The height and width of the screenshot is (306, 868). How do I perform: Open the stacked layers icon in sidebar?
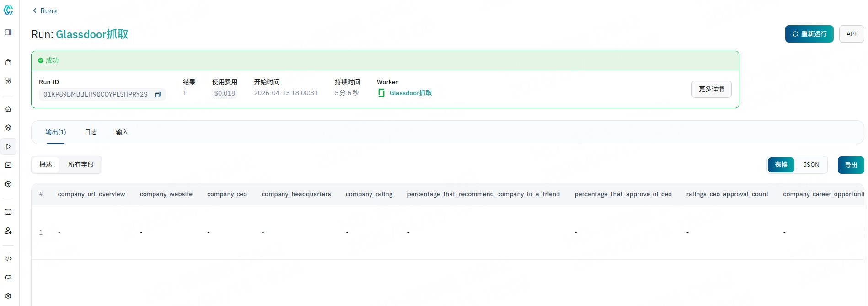[x=8, y=128]
